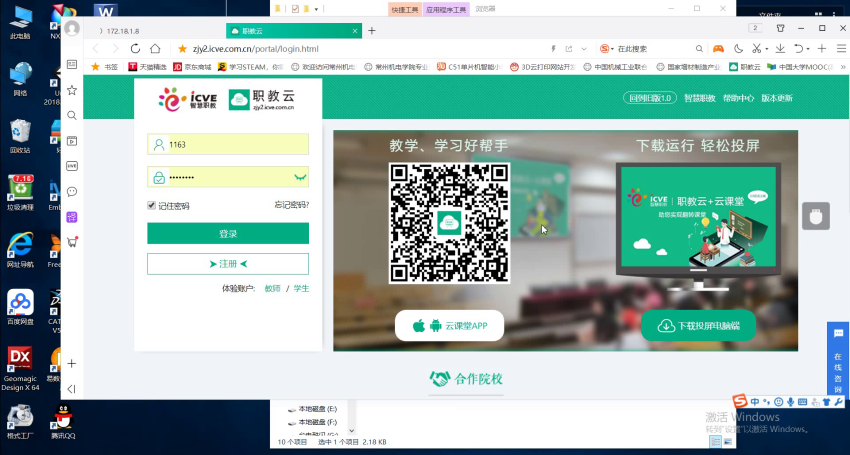
Task: Open the sidebar video player icon
Action: click(72, 140)
